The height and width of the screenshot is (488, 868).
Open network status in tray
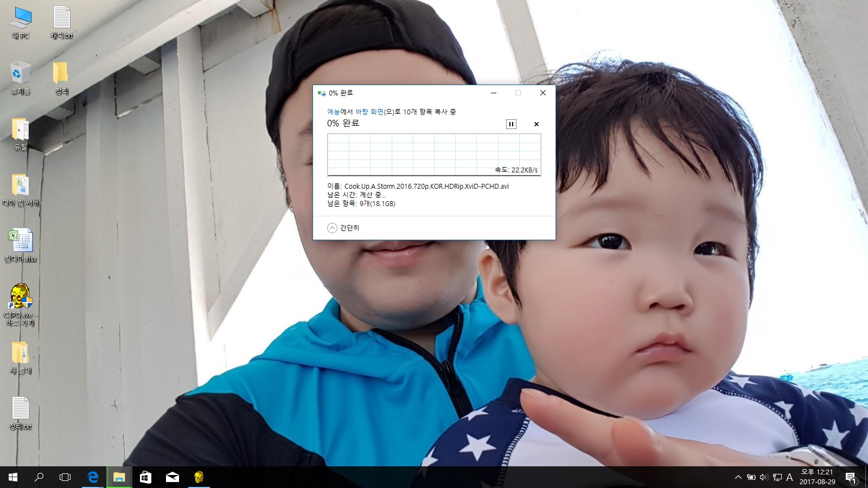777,477
